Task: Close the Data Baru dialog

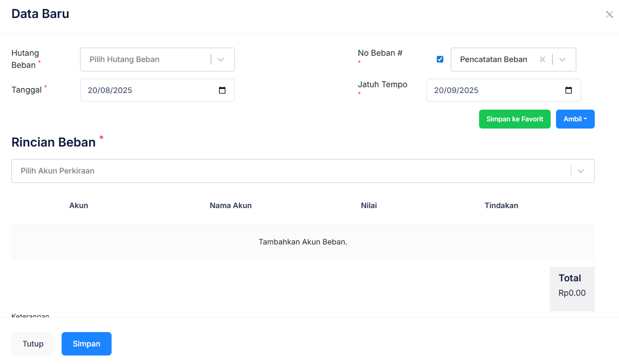Action: point(610,14)
